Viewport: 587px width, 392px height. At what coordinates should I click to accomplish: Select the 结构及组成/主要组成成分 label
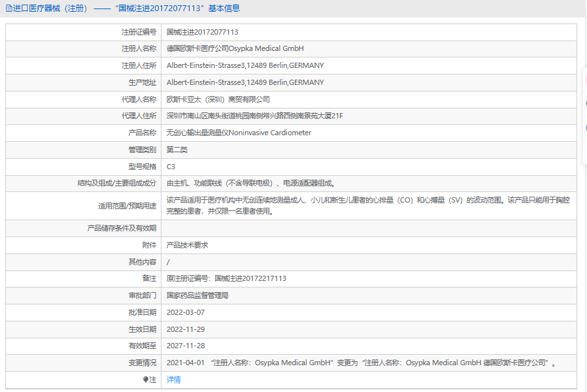117,184
